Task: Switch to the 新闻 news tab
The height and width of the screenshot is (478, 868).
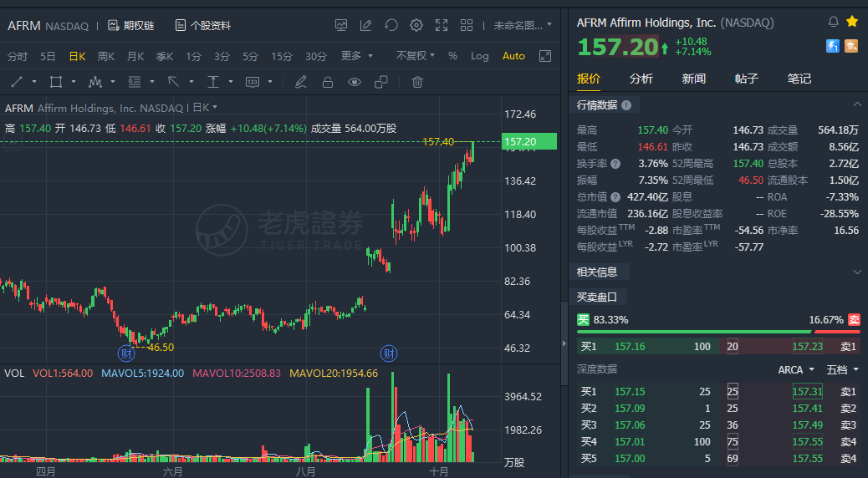Action: coord(693,79)
